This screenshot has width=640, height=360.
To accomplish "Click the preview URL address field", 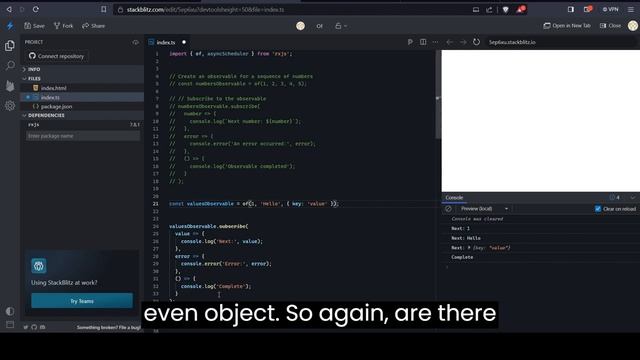I will [x=562, y=42].
